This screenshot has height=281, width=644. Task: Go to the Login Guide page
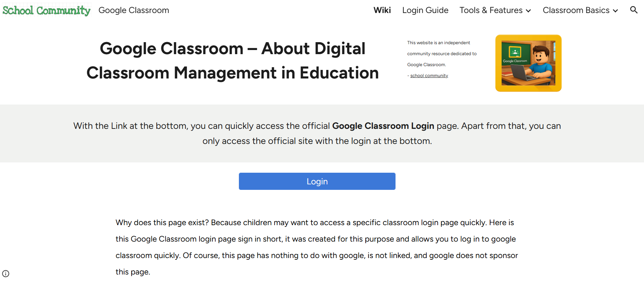[x=425, y=10]
